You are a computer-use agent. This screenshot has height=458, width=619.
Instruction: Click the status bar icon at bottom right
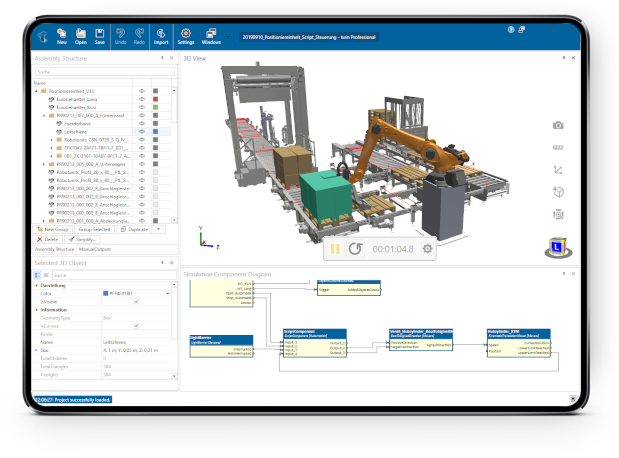pyautogui.click(x=573, y=399)
